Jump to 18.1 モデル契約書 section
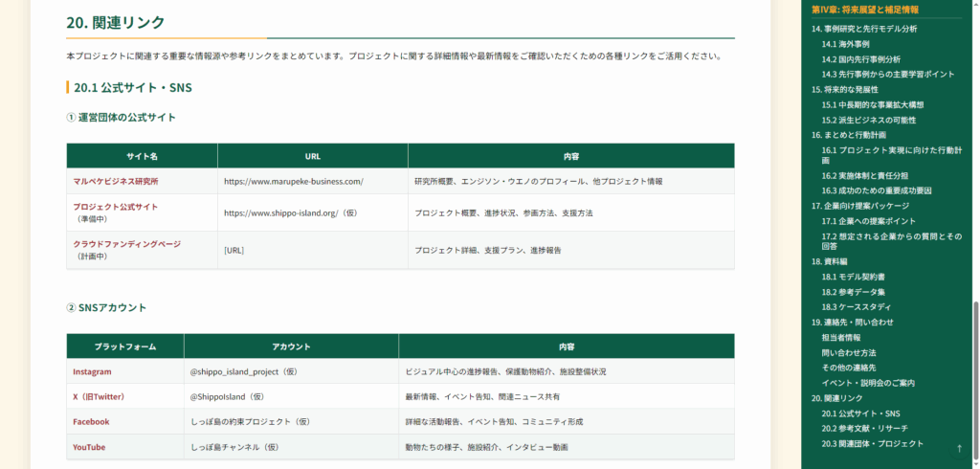The width and height of the screenshot is (980, 469). point(853,277)
